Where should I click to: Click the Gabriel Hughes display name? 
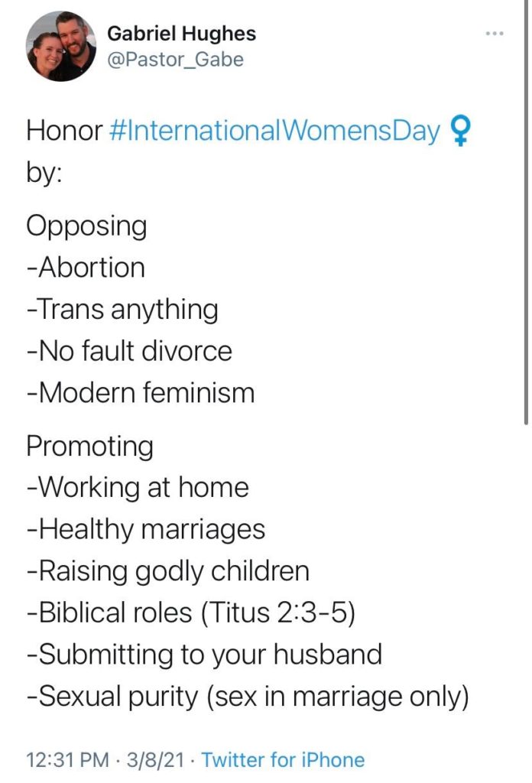tap(182, 34)
